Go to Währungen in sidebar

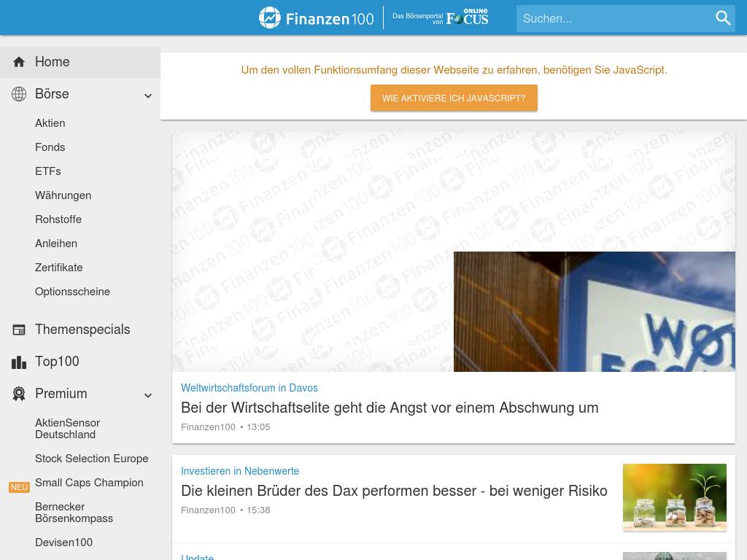point(63,195)
